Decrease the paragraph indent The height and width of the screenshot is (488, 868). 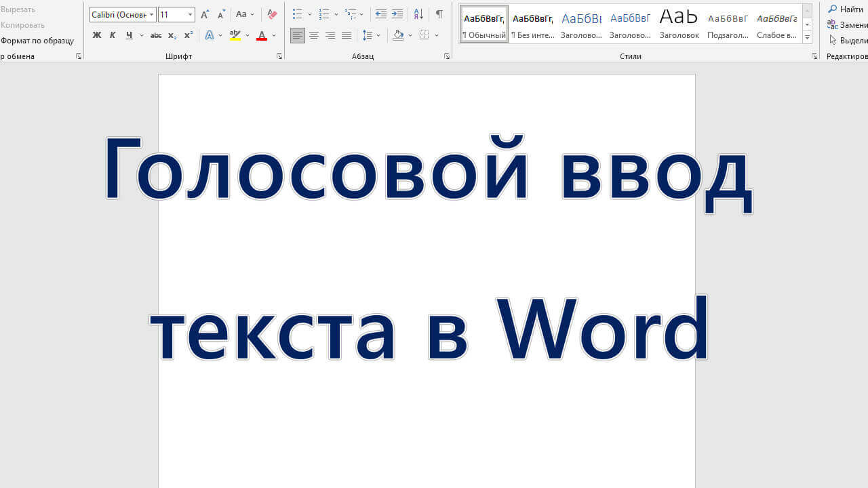point(381,14)
